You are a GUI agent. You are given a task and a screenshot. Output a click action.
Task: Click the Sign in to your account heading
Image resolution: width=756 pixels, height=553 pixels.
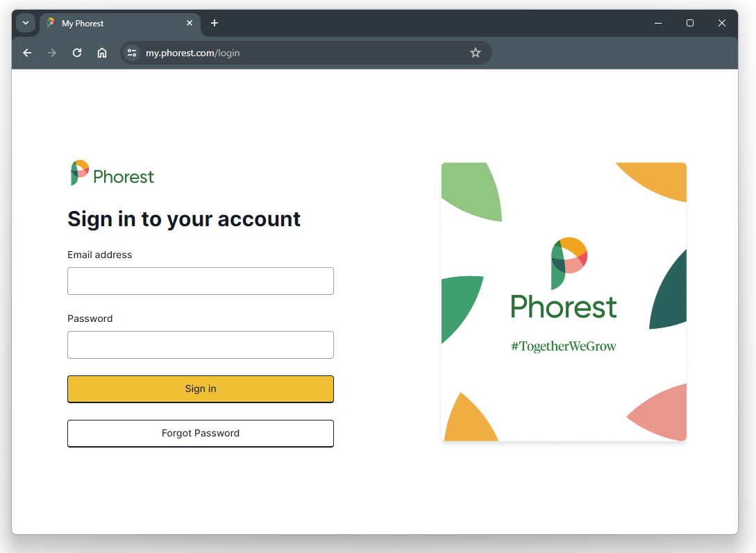(x=184, y=219)
